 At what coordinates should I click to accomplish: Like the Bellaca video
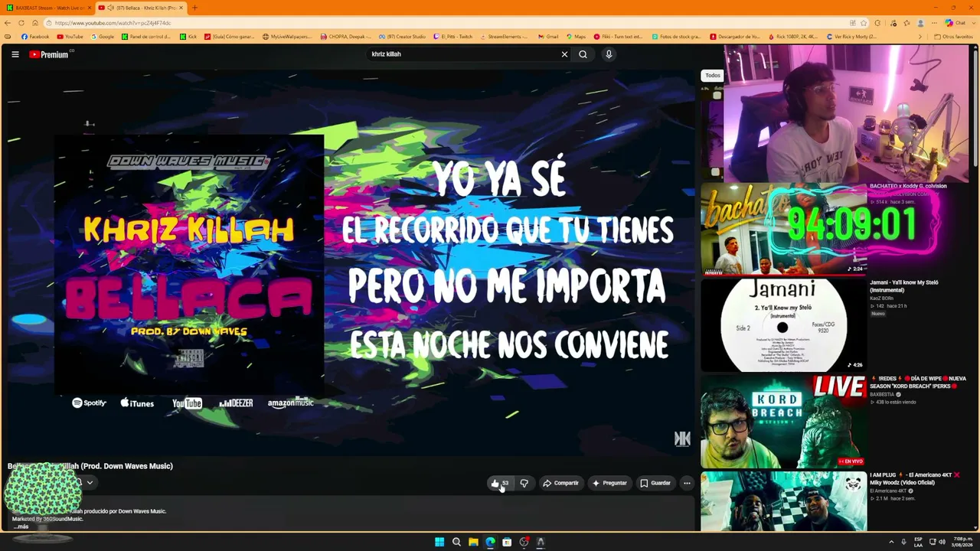click(500, 483)
